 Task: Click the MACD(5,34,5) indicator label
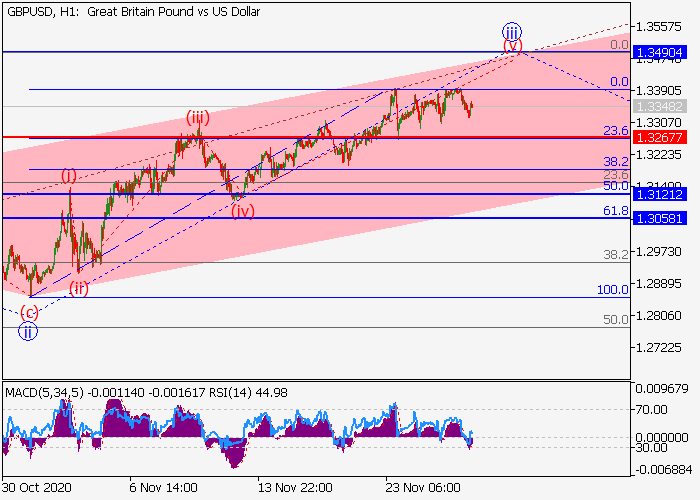point(44,393)
